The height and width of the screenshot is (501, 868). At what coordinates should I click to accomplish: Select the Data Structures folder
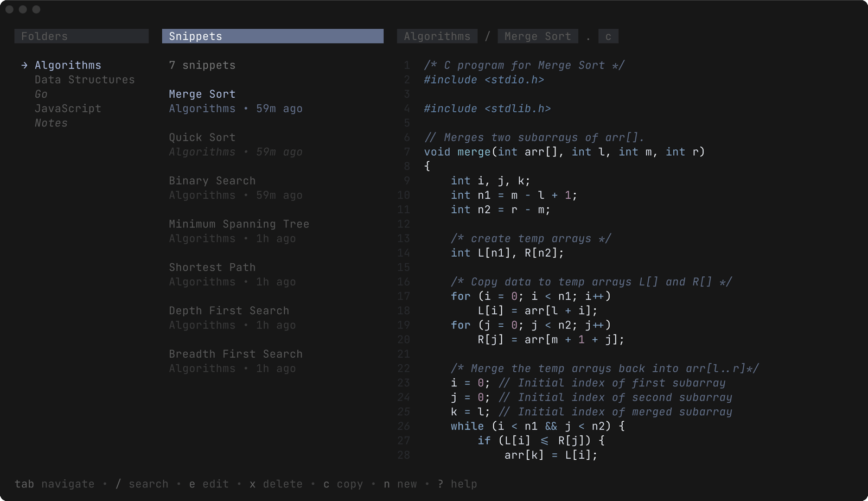(85, 80)
